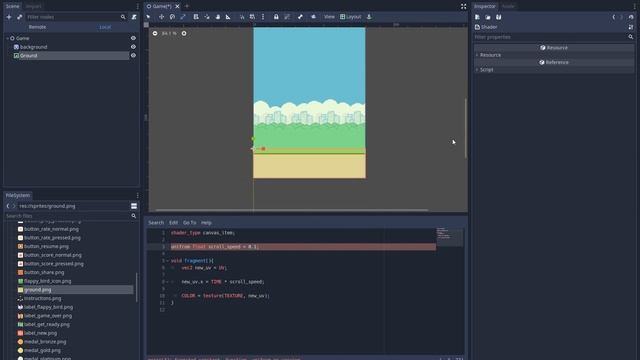Select medal_bronze.png in FileSystem
Viewport: 640px width, 360px height.
tap(45, 342)
